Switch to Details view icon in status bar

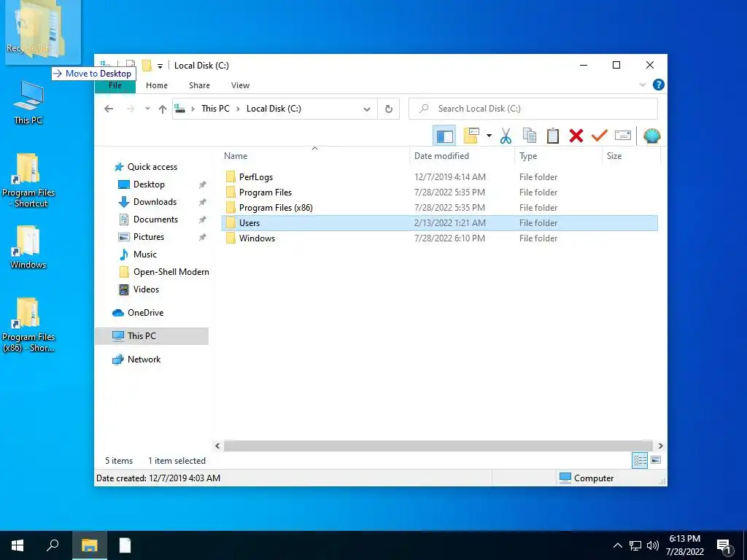(640, 461)
